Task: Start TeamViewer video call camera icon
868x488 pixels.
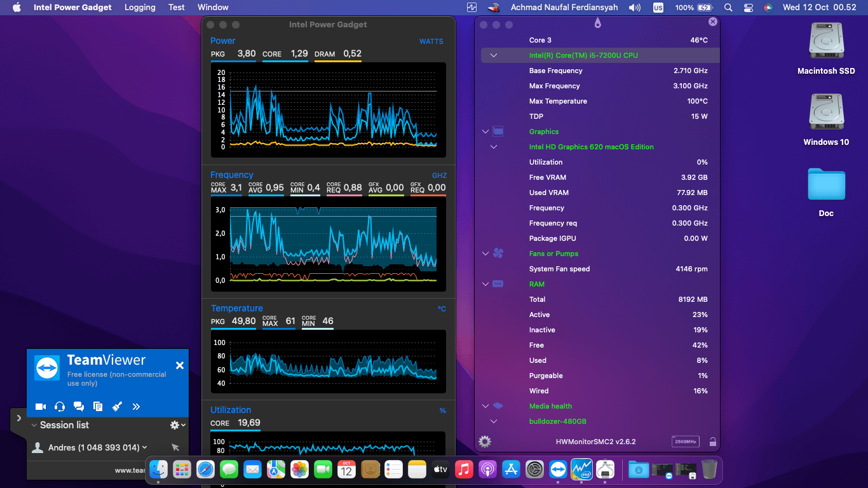Action: coord(41,407)
